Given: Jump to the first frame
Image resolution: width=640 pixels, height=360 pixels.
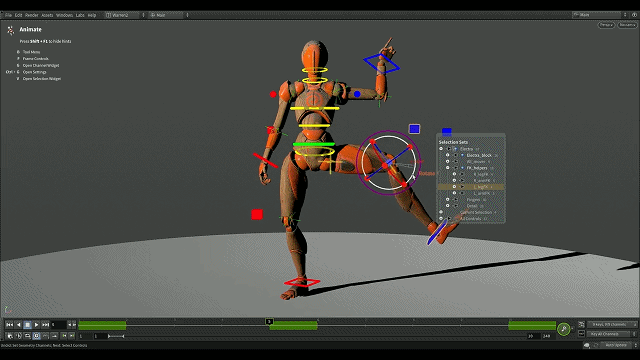Looking at the screenshot, I should click(9, 325).
